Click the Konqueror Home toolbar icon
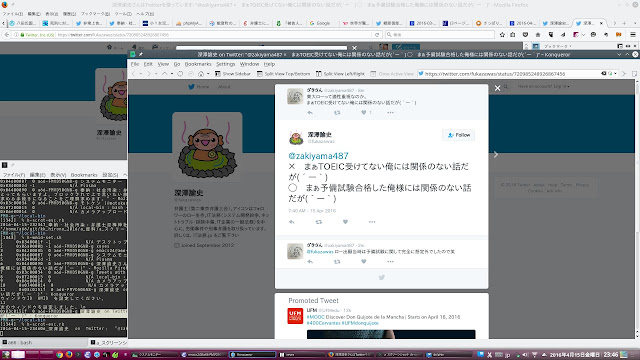Image resolution: width=640 pixels, height=360 pixels. (201, 74)
